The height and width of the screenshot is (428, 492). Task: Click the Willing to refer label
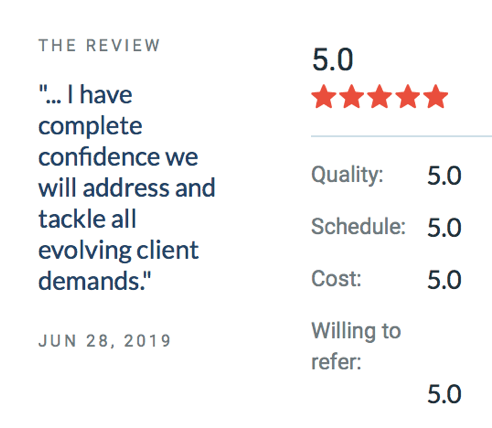tap(356, 346)
